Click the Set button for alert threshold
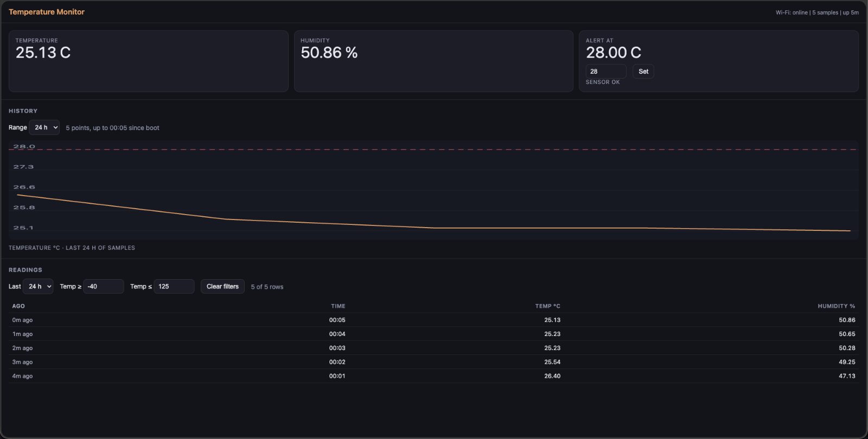The height and width of the screenshot is (439, 868). pyautogui.click(x=643, y=72)
